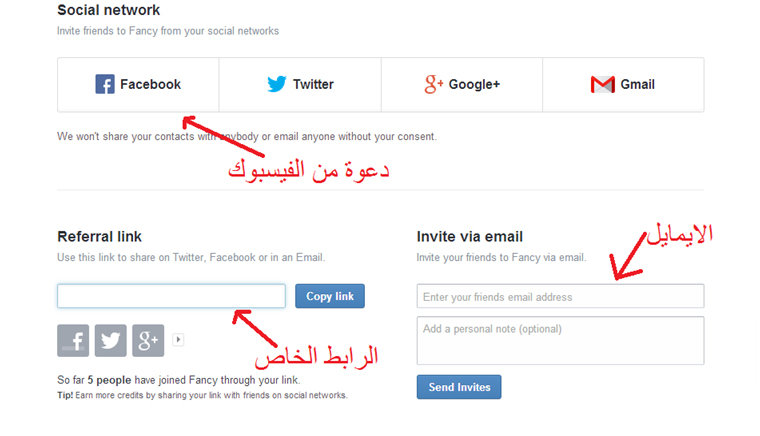Focus the referral link text field

point(171,296)
